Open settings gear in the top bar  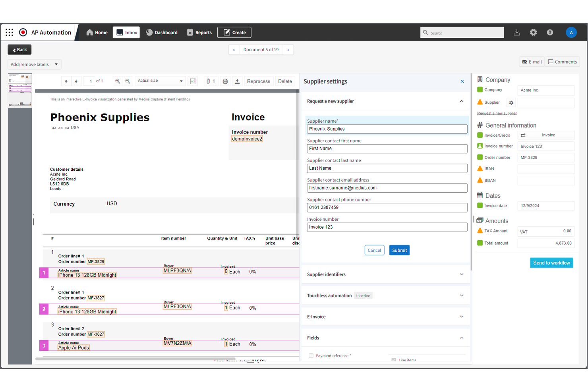click(534, 33)
